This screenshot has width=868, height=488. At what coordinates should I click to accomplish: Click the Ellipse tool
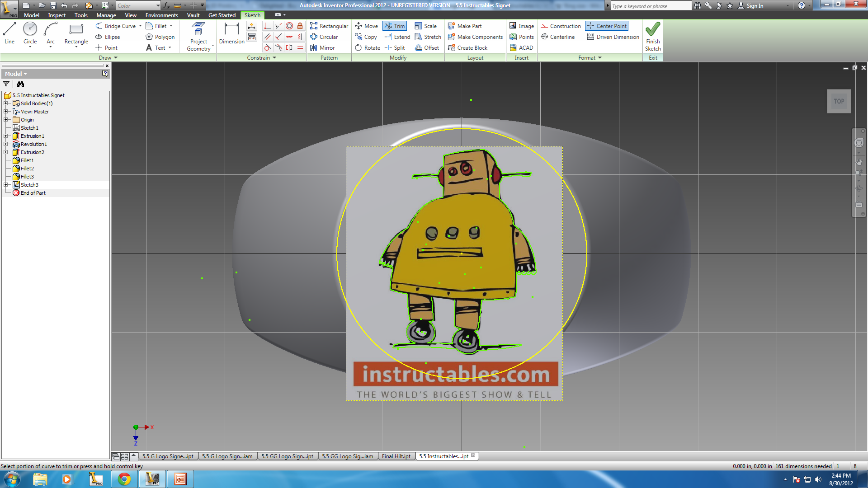tap(108, 37)
